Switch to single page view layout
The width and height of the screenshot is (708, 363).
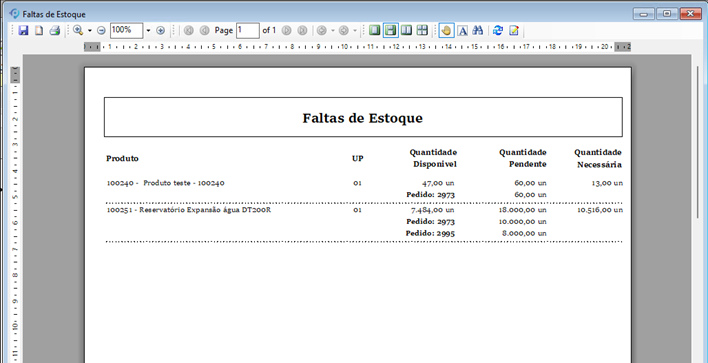click(x=374, y=30)
